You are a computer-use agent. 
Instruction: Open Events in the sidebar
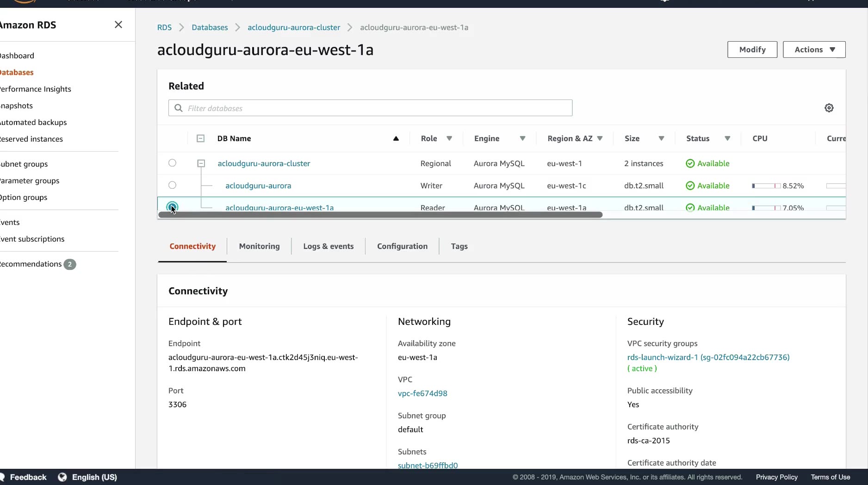[x=10, y=222]
